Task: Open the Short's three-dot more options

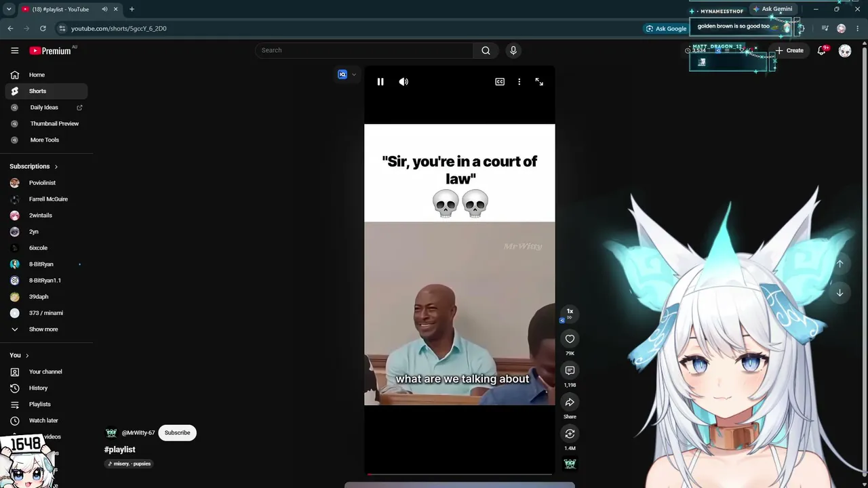Action: pyautogui.click(x=519, y=82)
